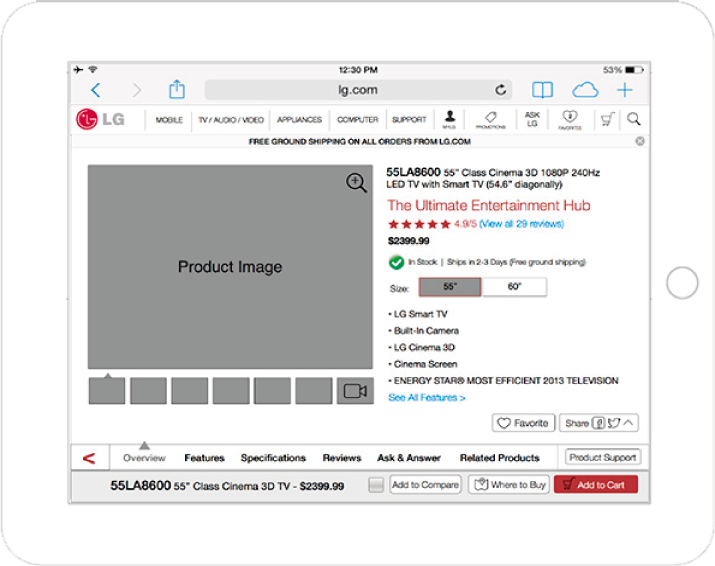Open the Safari bookmarks icon
Image resolution: width=715 pixels, height=566 pixels.
pos(542,90)
